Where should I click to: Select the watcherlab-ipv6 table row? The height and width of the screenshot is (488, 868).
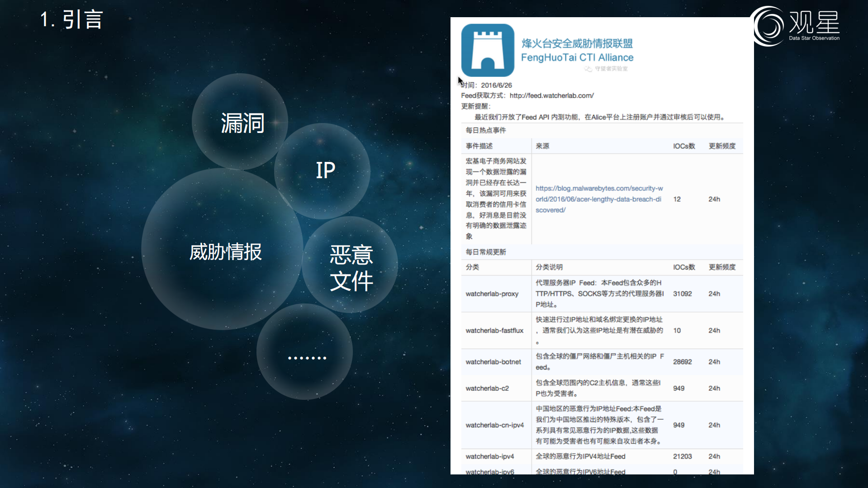pos(490,472)
